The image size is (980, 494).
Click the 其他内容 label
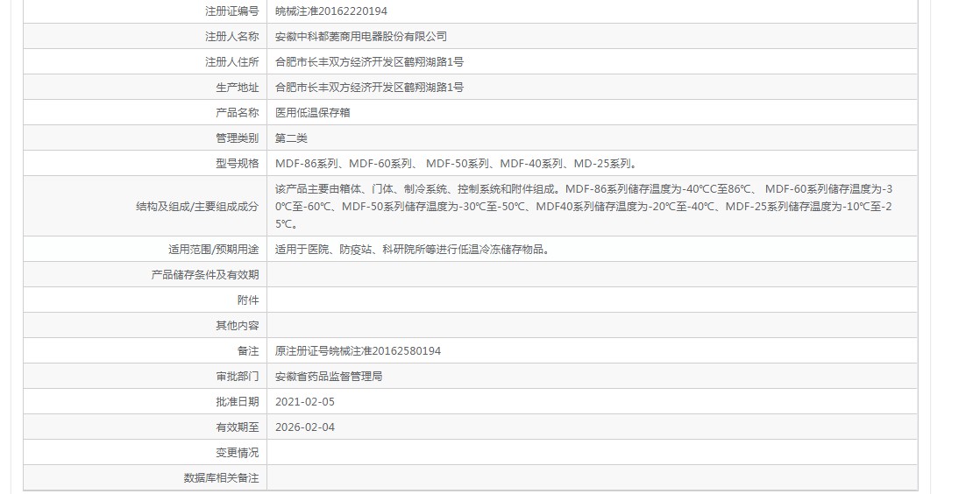click(238, 325)
